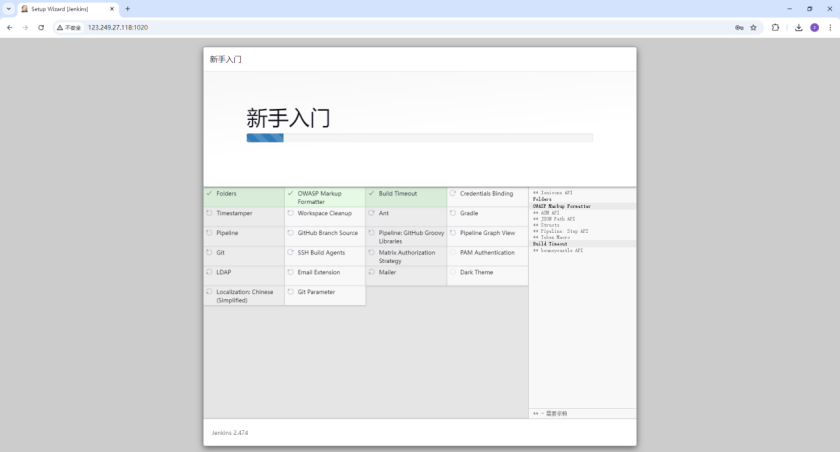The image size is (840, 452).
Task: Click the spinner icon beside Gradle
Action: [x=453, y=213]
